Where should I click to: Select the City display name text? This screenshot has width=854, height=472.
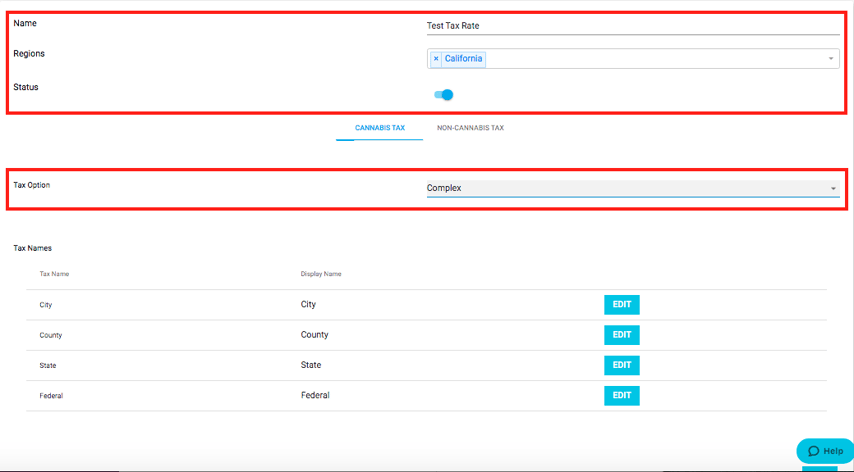[308, 304]
